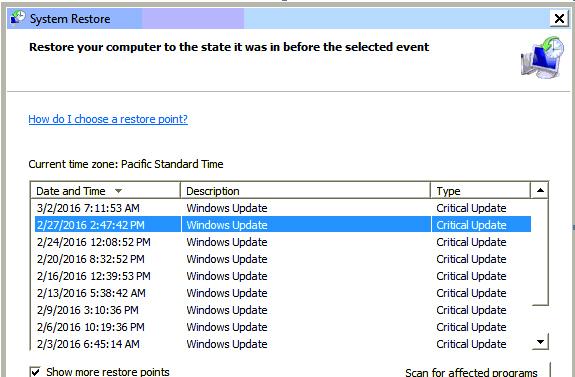Image resolution: width=575 pixels, height=377 pixels.
Task: Select the 3/2/2016 7:11:53 AM restore point
Action: click(282, 208)
